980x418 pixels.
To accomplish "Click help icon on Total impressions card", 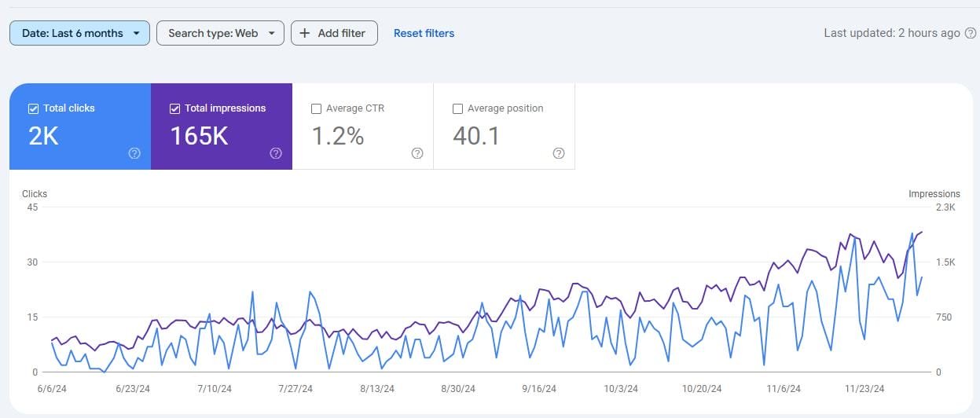I will pyautogui.click(x=276, y=153).
